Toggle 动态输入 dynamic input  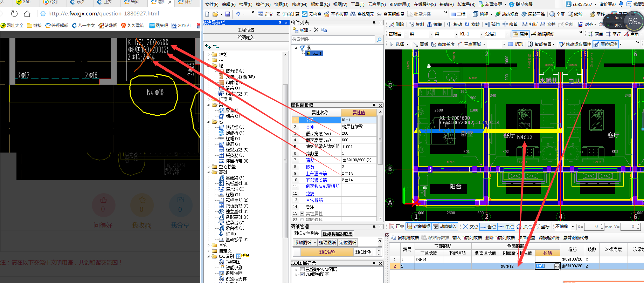coord(445,227)
